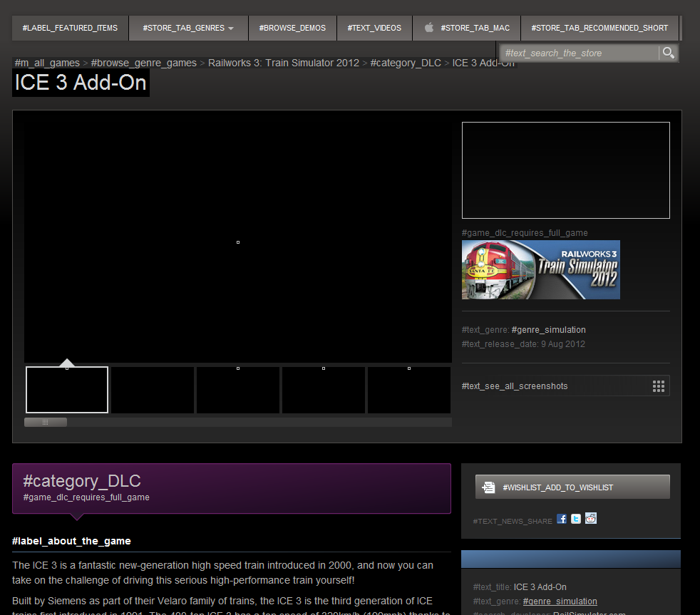Select the second screenshot thumbnail
Image resolution: width=700 pixels, height=615 pixels.
click(x=153, y=390)
